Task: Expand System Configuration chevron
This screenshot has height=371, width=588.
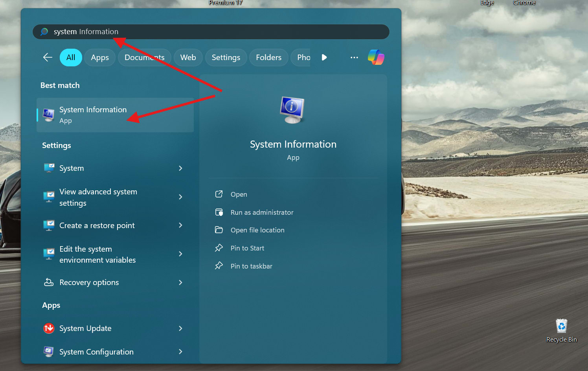Action: [180, 351]
